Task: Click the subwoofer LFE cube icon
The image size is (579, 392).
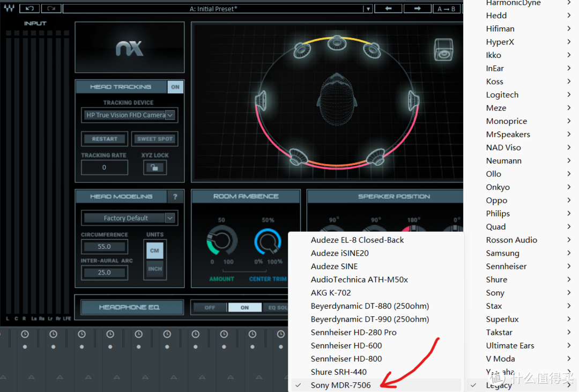Action: (x=443, y=50)
